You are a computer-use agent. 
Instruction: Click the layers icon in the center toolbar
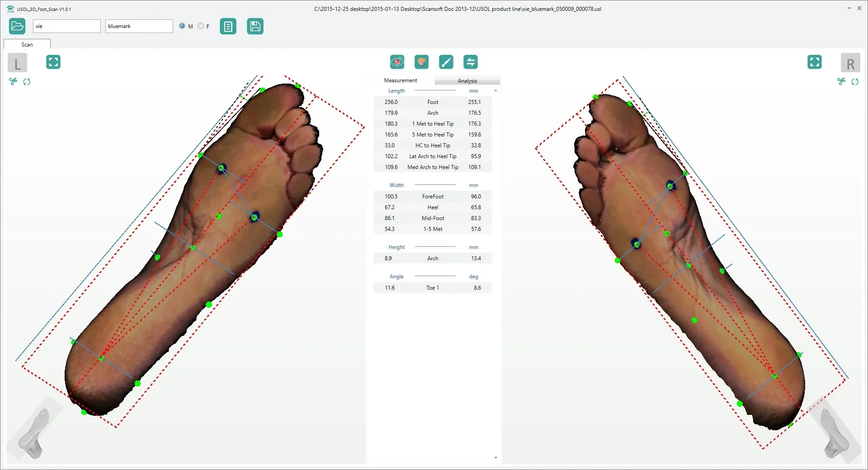422,62
